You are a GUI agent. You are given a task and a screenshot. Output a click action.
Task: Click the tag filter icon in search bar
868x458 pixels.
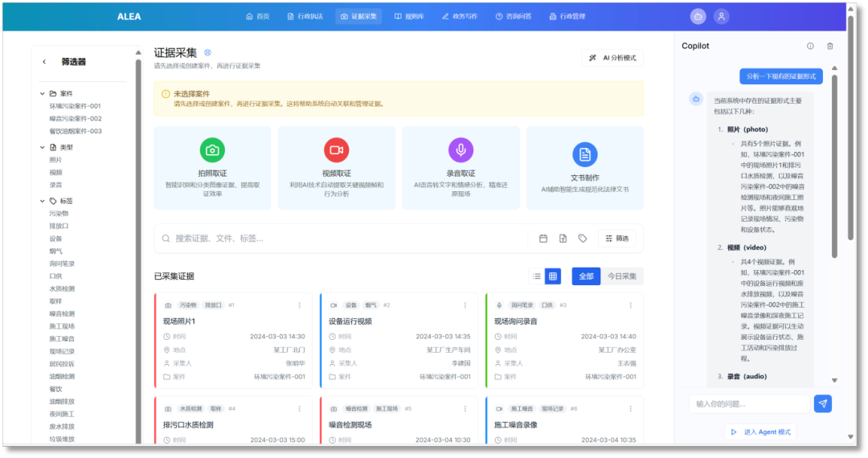tap(583, 239)
